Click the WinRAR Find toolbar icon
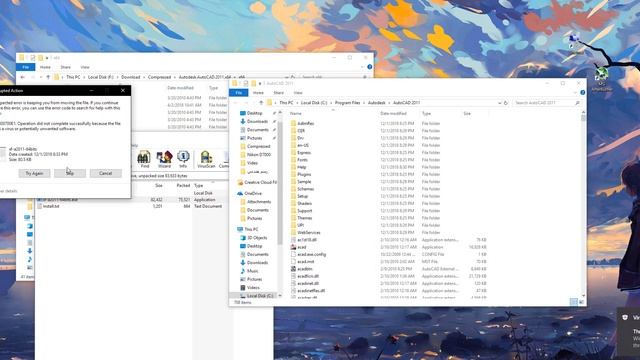The height and width of the screenshot is (360, 640). [144, 159]
